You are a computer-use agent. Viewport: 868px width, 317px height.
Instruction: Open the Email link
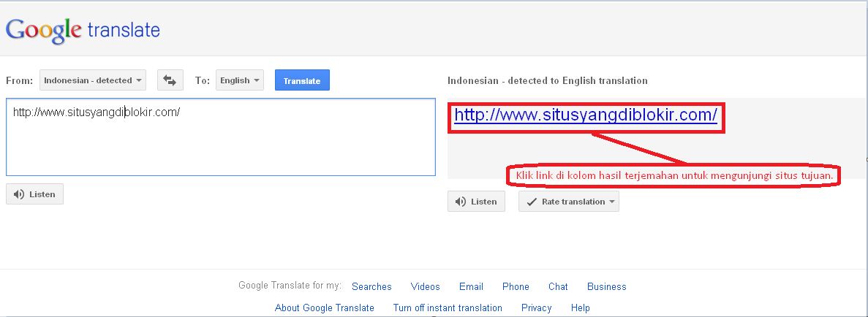[471, 286]
